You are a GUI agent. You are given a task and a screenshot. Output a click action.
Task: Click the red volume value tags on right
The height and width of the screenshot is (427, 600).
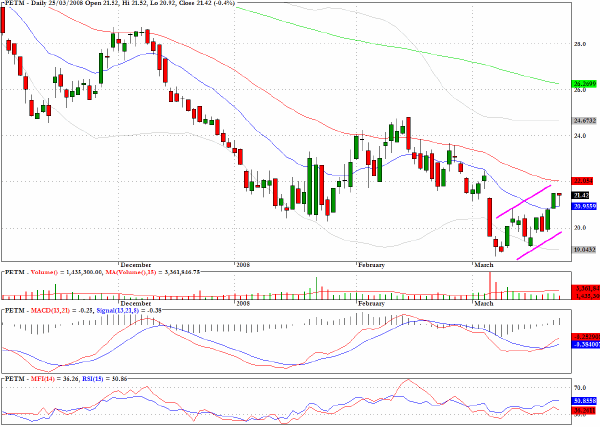[584, 292]
